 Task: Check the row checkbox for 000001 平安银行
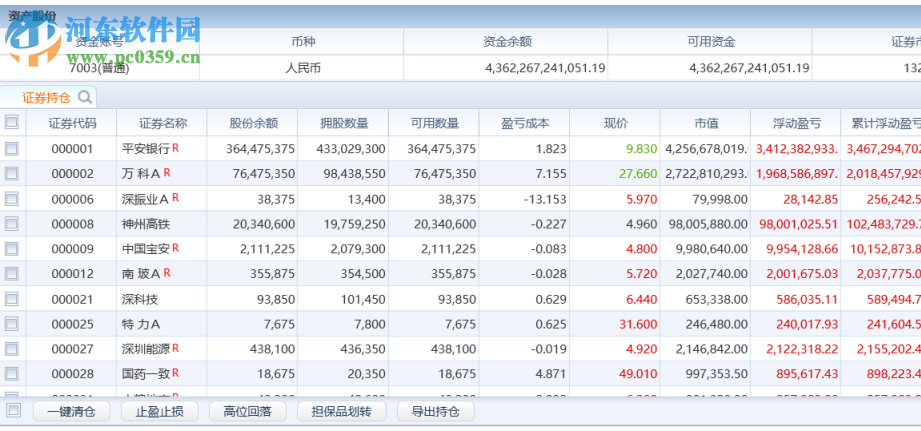[x=12, y=149]
